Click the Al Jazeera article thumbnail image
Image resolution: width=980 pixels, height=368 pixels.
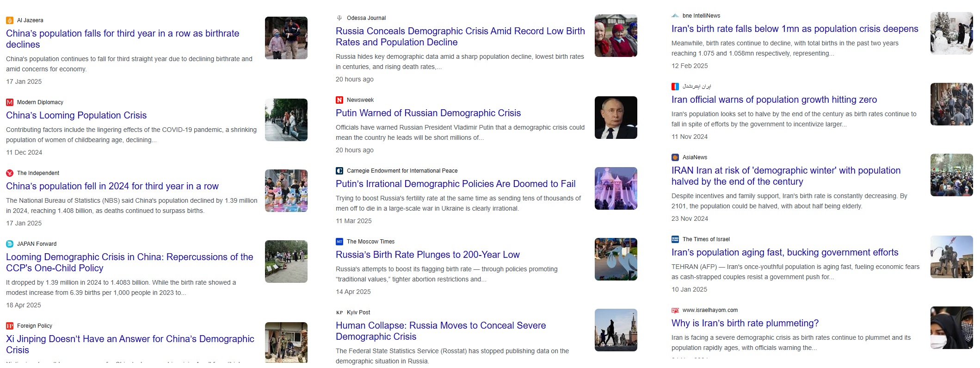tap(286, 38)
